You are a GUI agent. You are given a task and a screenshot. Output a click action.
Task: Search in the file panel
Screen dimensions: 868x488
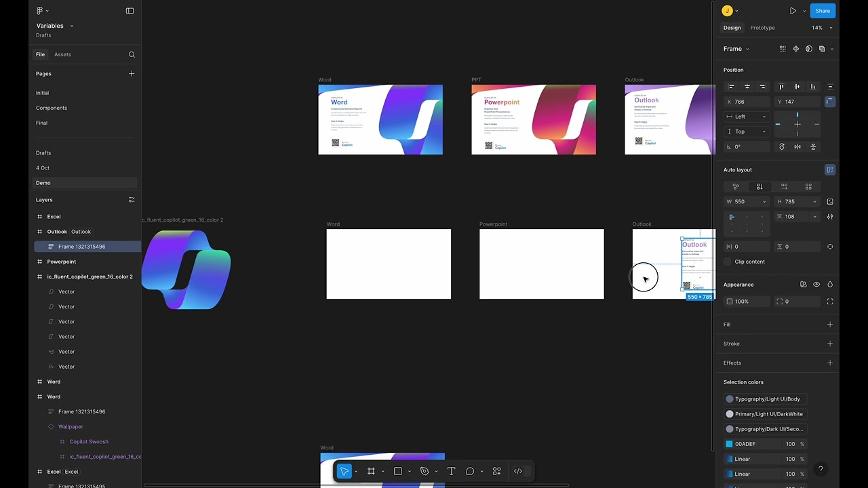(x=132, y=54)
